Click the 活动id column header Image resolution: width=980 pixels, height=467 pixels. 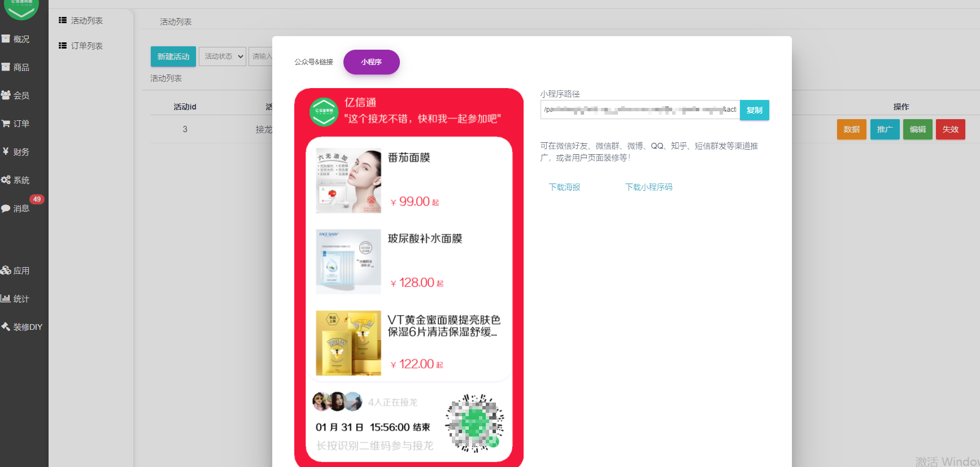tap(185, 107)
